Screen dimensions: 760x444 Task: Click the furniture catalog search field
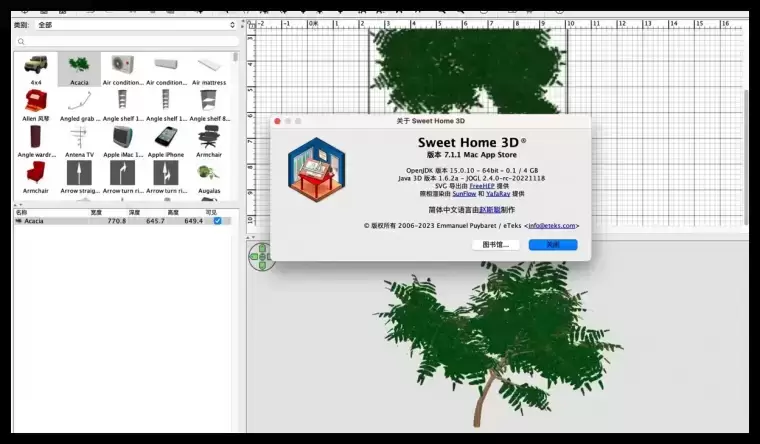[x=127, y=42]
